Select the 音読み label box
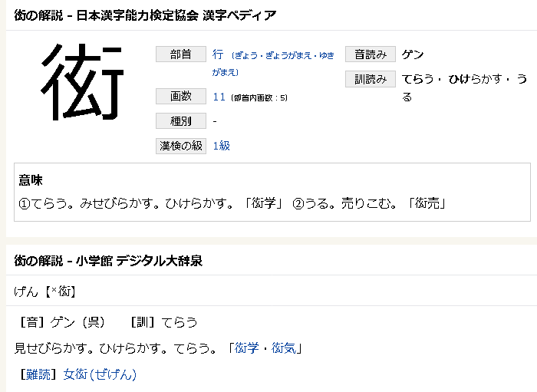The height and width of the screenshot is (392, 537). 371,54
